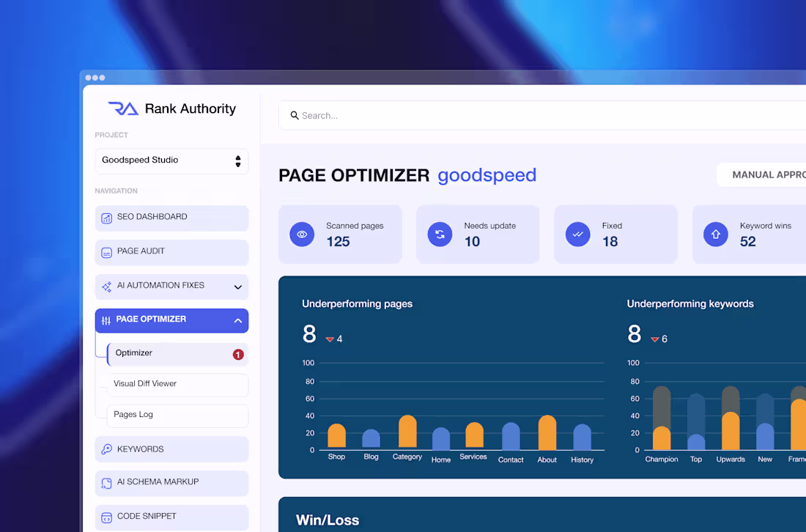Go to the Page Audit section
The height and width of the screenshot is (532, 806).
[x=171, y=252]
